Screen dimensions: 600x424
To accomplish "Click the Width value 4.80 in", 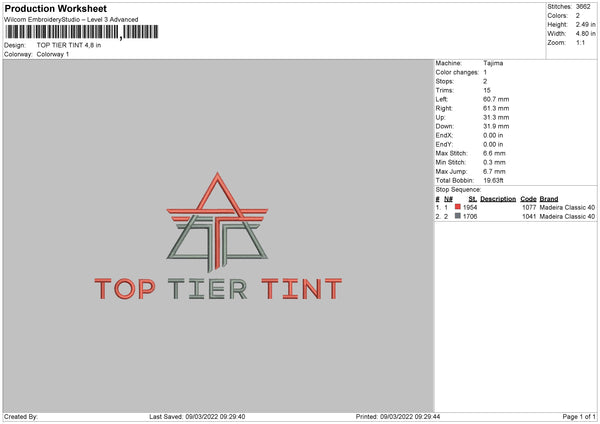I will (x=586, y=34).
